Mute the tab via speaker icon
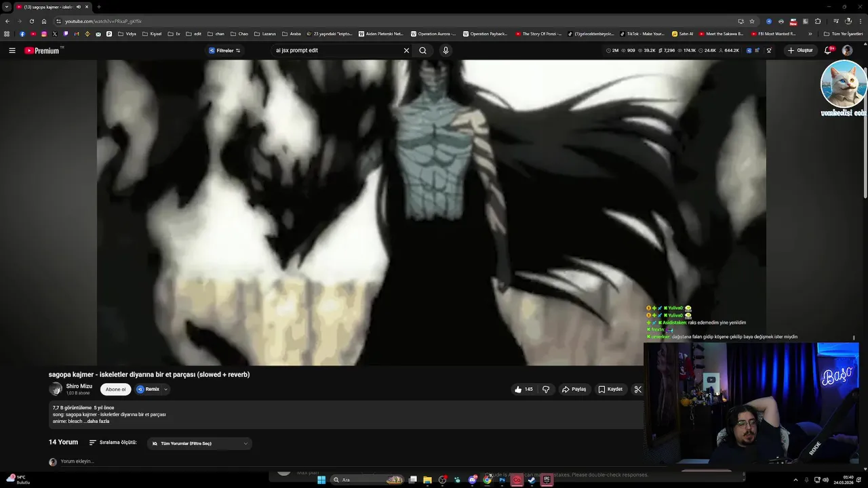Image resolution: width=868 pixels, height=488 pixels. pyautogui.click(x=79, y=7)
